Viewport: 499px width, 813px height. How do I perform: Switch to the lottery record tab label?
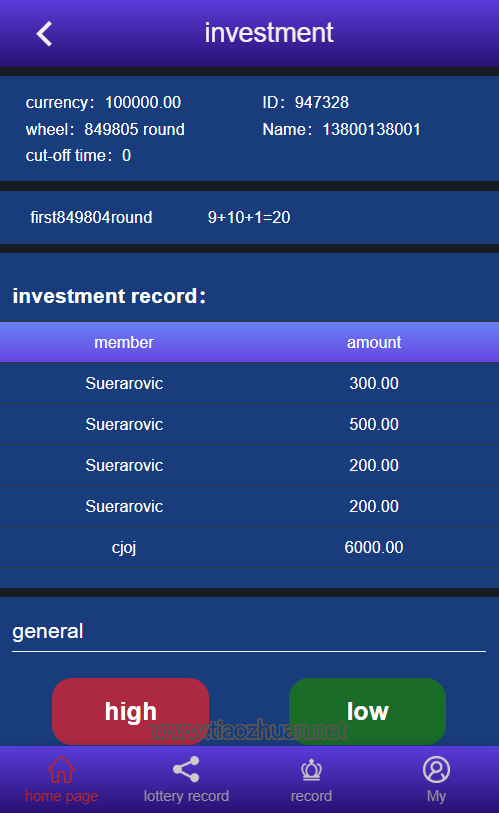(x=186, y=796)
